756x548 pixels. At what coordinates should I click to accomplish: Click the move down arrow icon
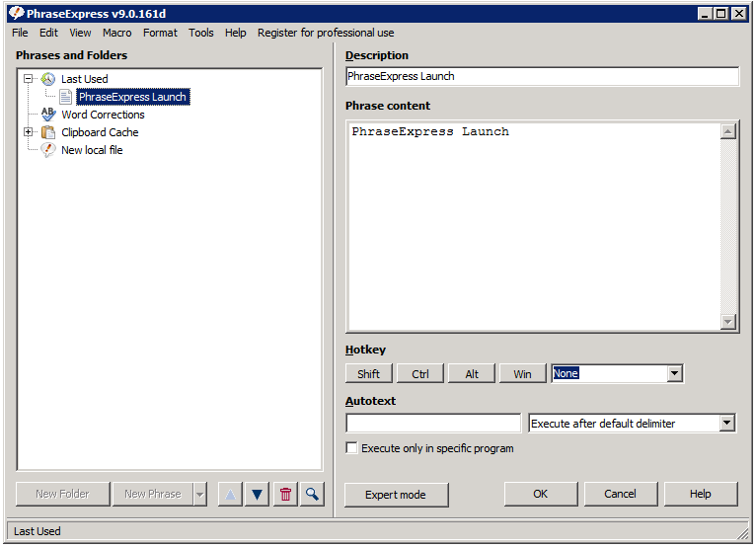tap(257, 494)
